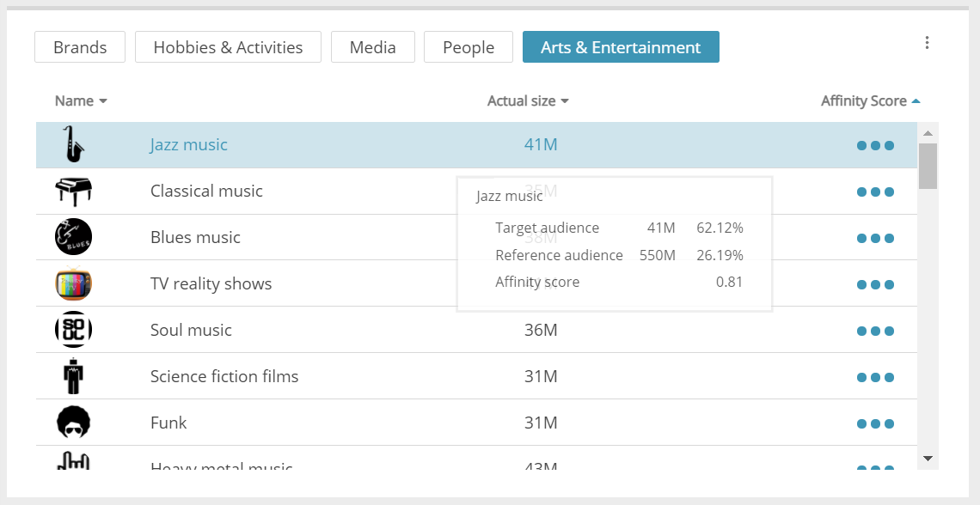
Task: Click the Science fiction films robot icon
Action: coord(73,376)
